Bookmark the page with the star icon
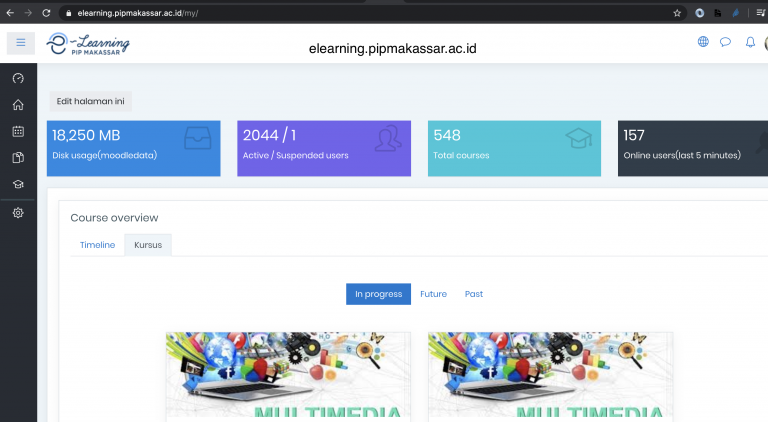768x422 pixels. tap(677, 13)
